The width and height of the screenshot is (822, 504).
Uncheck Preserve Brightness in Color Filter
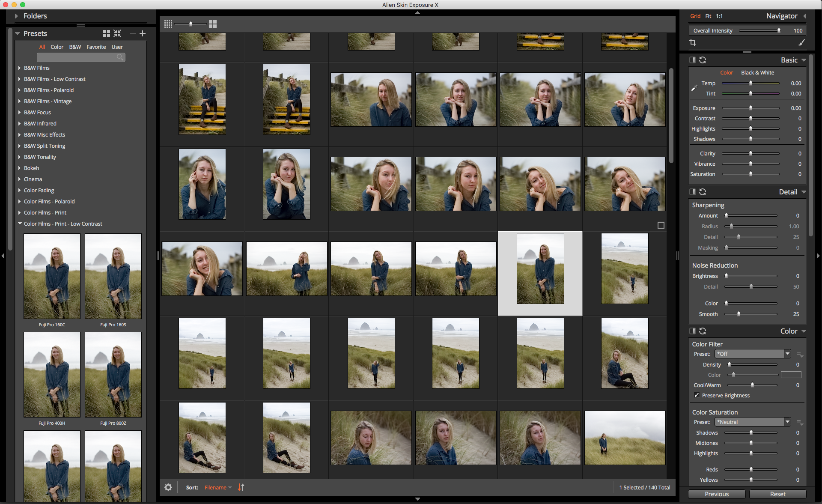[697, 395]
